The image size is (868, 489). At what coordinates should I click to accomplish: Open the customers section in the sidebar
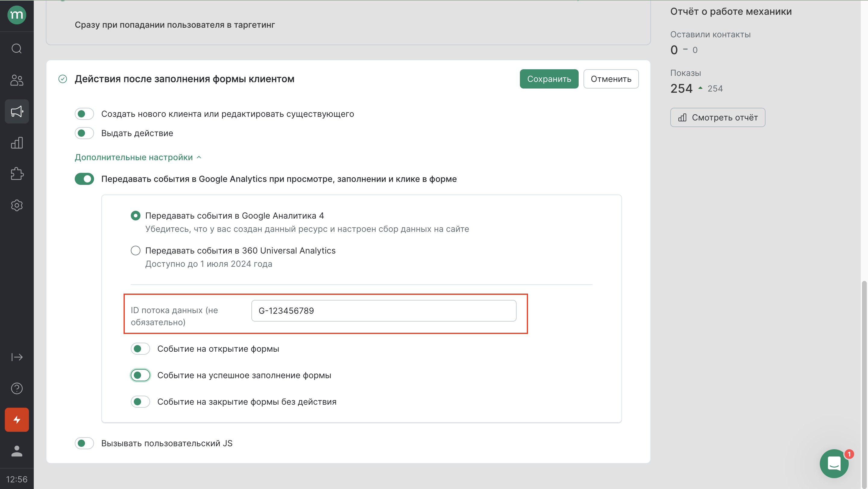coord(17,80)
